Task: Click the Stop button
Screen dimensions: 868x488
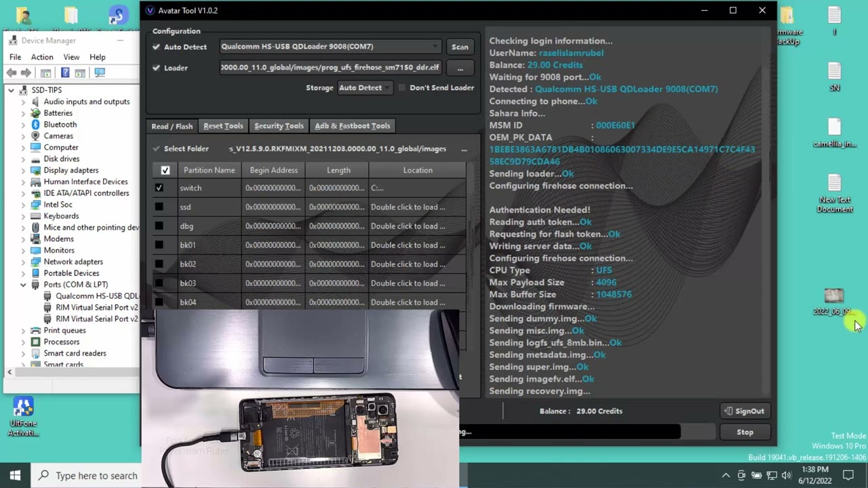Action: [x=745, y=432]
